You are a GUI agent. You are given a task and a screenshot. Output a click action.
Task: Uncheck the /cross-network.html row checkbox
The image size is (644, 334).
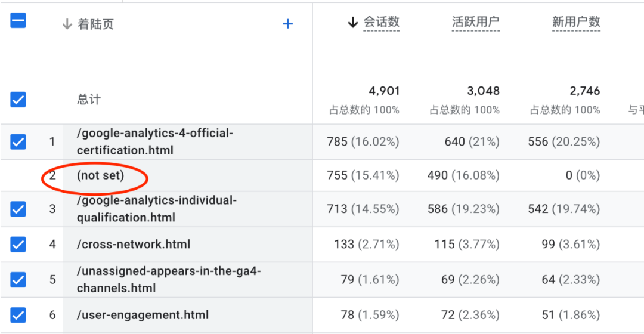pyautogui.click(x=18, y=244)
